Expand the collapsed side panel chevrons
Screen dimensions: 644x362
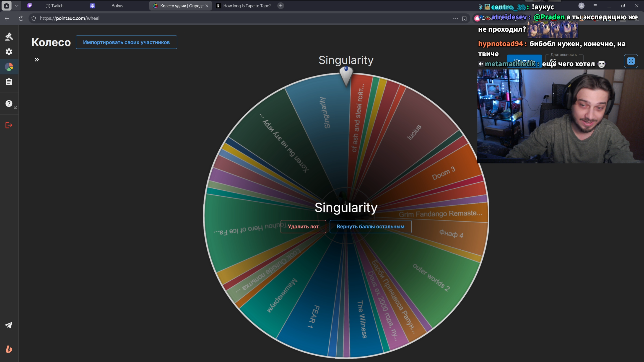coord(37,60)
